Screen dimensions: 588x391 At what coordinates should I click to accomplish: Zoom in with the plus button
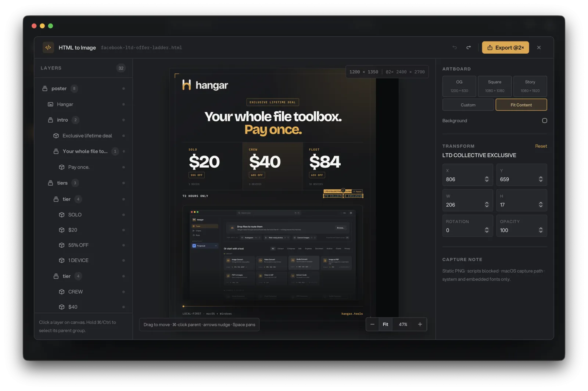point(420,324)
